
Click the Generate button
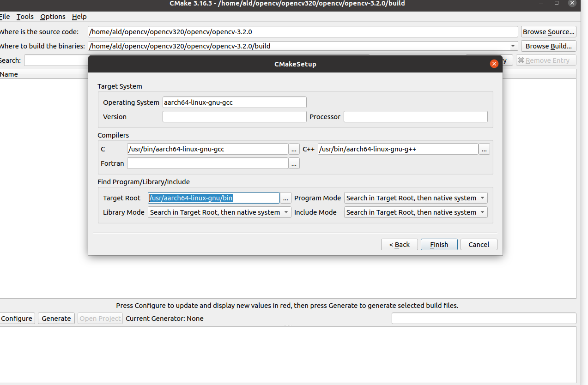(x=56, y=319)
